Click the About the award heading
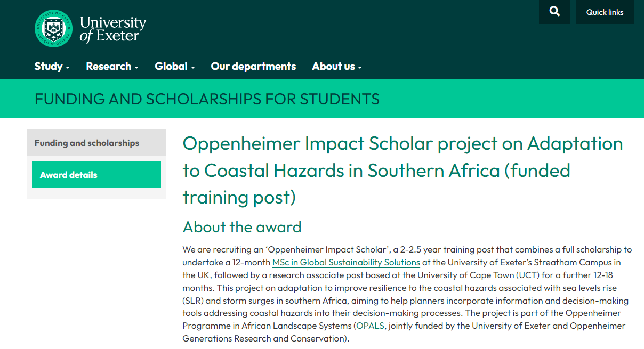Image resolution: width=644 pixels, height=349 pixels. pos(241,227)
